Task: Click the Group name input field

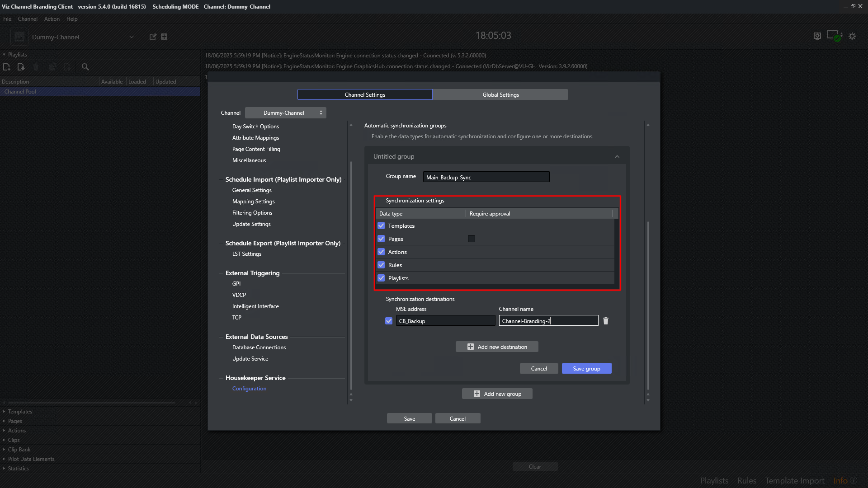Action: [x=486, y=177]
